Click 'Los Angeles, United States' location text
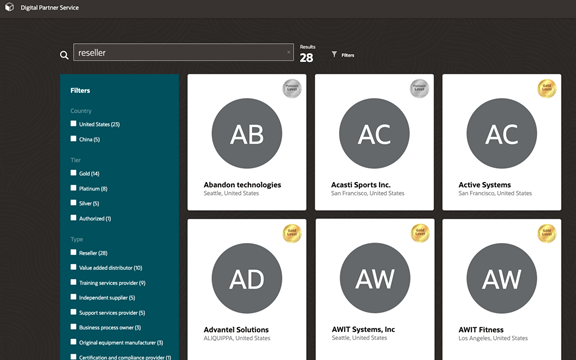The height and width of the screenshot is (360, 576). tap(493, 338)
